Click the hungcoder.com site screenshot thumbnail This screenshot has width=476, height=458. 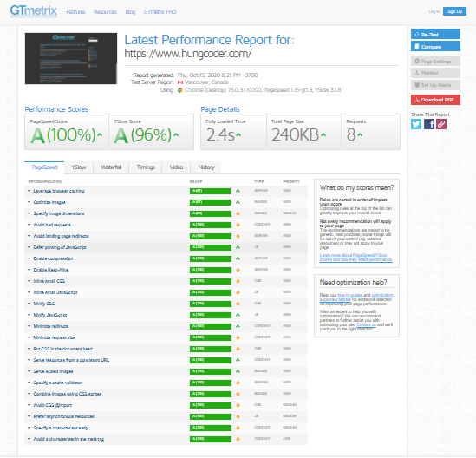coord(71,58)
